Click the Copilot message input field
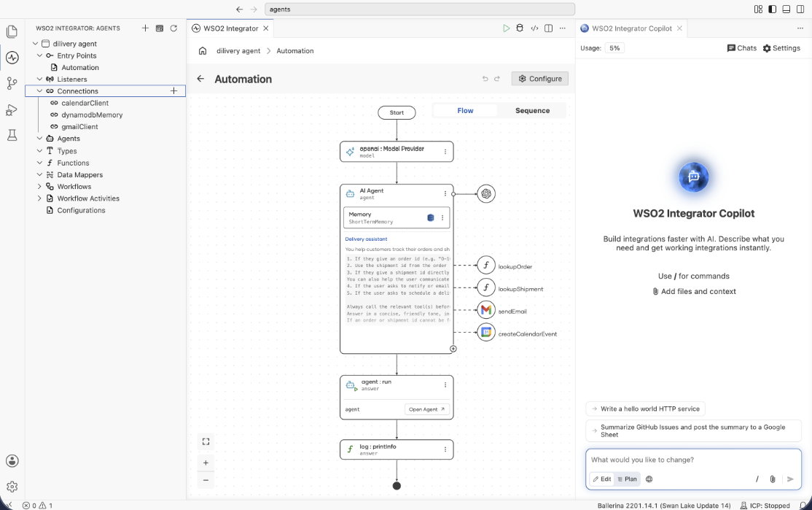812x510 pixels. [693, 460]
